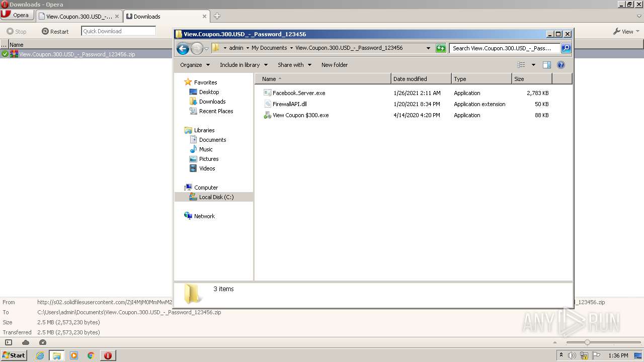Launch Internet Explorer from taskbar
This screenshot has width=644, height=362.
point(40,355)
